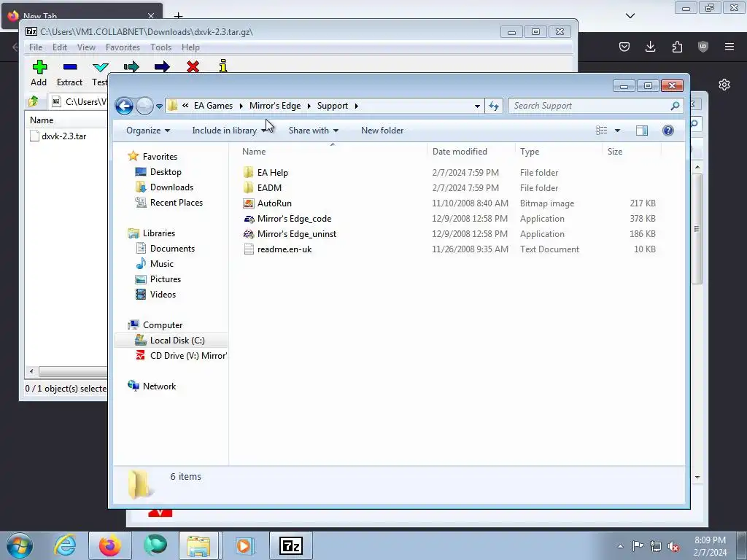This screenshot has height=560, width=747.
Task: Open Firefox extensions puzzle icon
Action: (677, 46)
